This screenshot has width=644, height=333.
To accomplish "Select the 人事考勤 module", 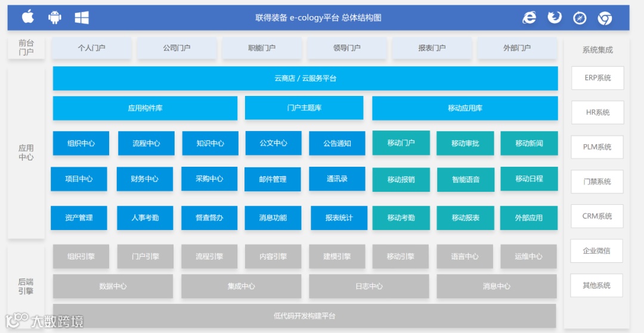I will pos(145,218).
